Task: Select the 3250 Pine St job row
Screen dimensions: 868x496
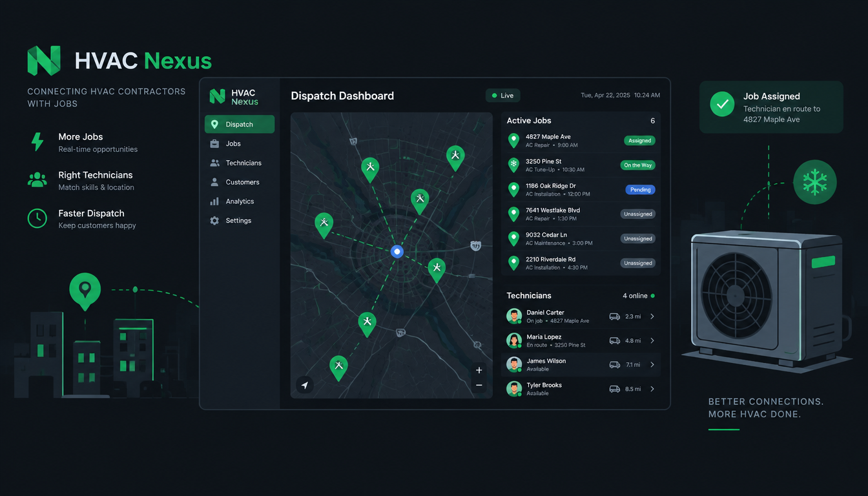Action: pyautogui.click(x=581, y=165)
